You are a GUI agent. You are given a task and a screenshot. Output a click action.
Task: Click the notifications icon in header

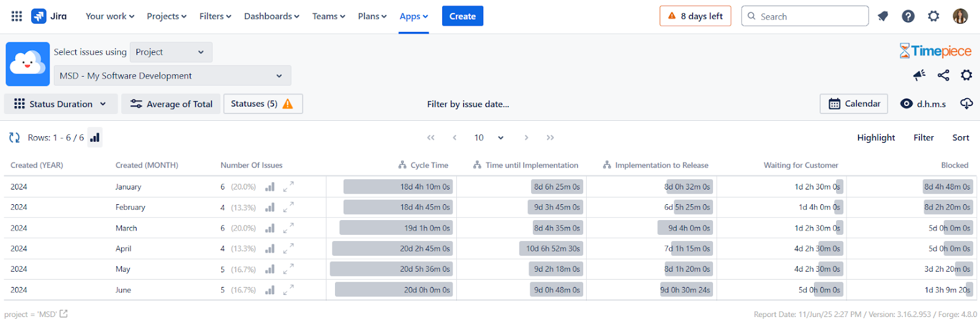[x=883, y=17]
